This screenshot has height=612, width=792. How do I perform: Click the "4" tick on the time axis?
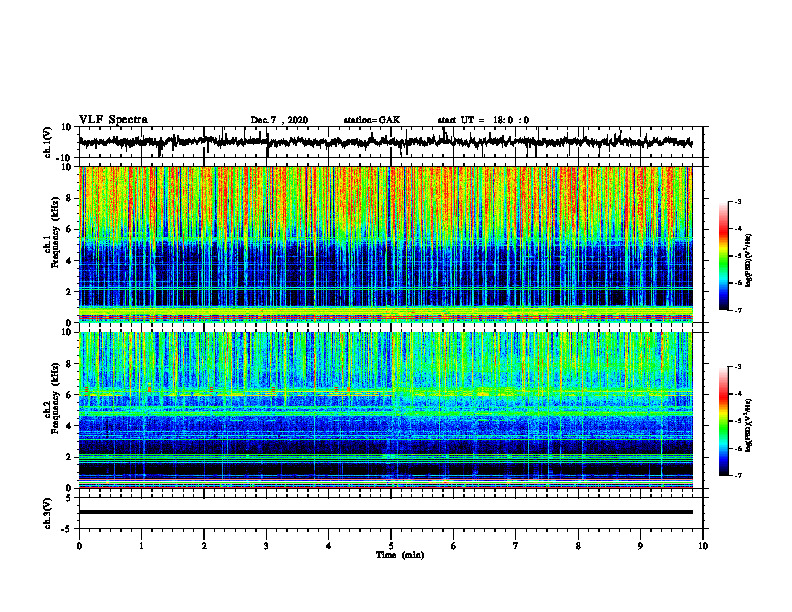pos(329,546)
